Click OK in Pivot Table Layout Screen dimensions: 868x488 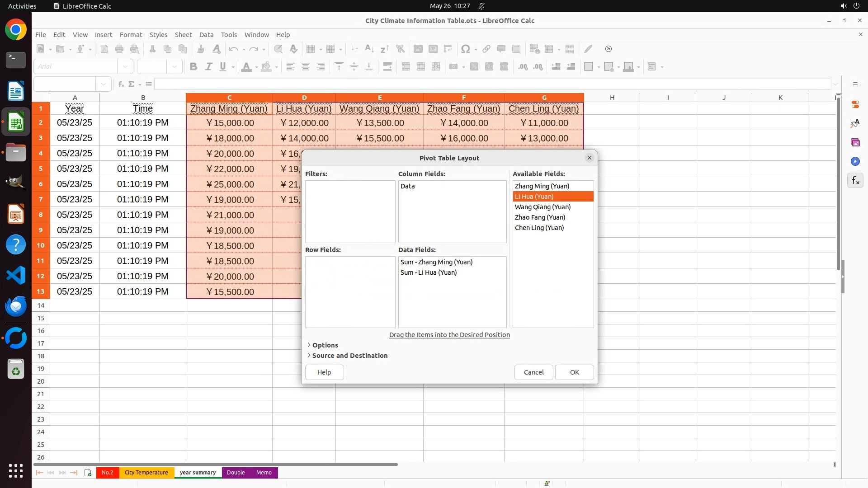coord(574,372)
